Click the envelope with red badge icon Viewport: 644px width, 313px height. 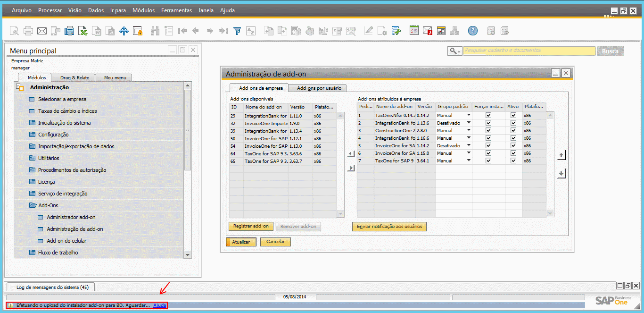pos(428,31)
